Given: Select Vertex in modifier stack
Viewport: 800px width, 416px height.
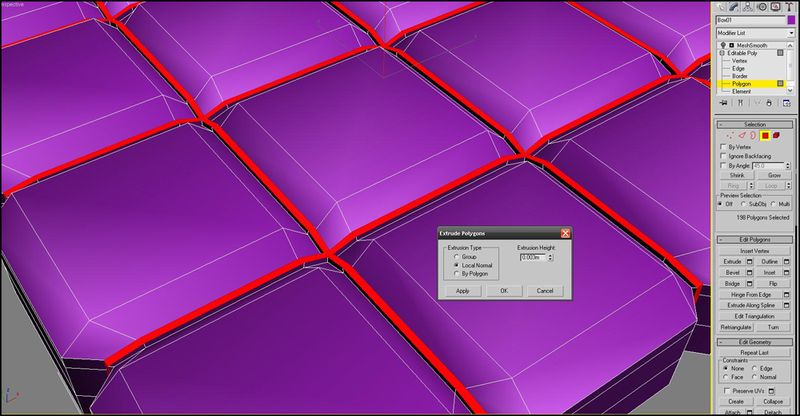Looking at the screenshot, I should [739, 61].
